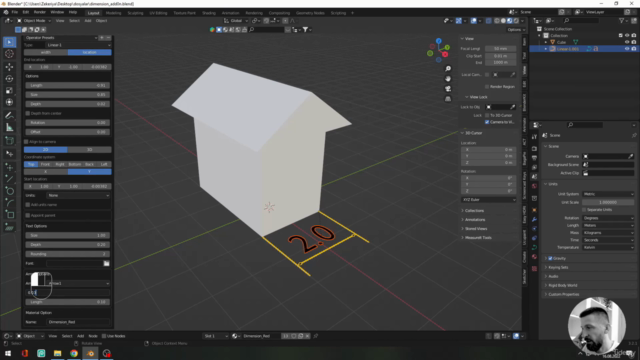Switch perspective/orthographic grid icon
This screenshot has width=640, height=360.
(x=448, y=99)
